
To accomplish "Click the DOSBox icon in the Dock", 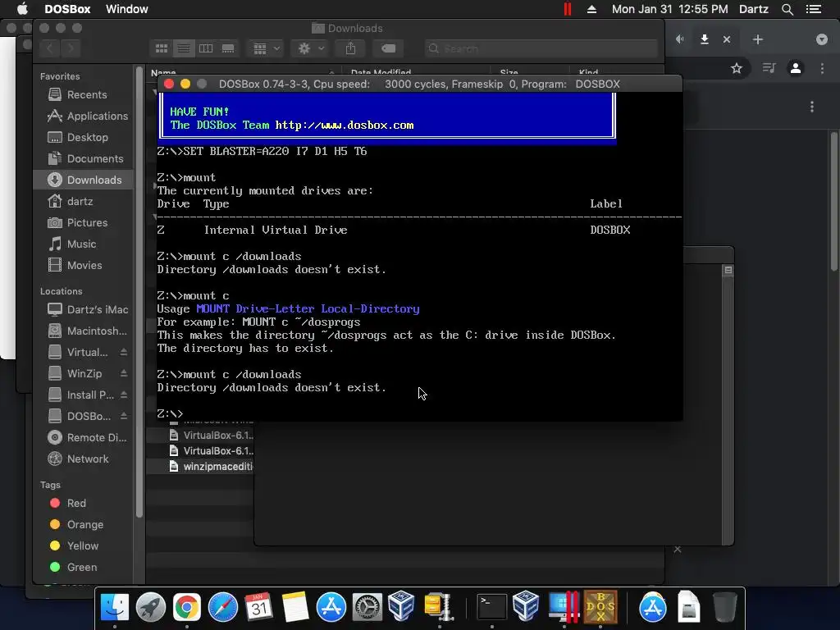I will [x=600, y=607].
